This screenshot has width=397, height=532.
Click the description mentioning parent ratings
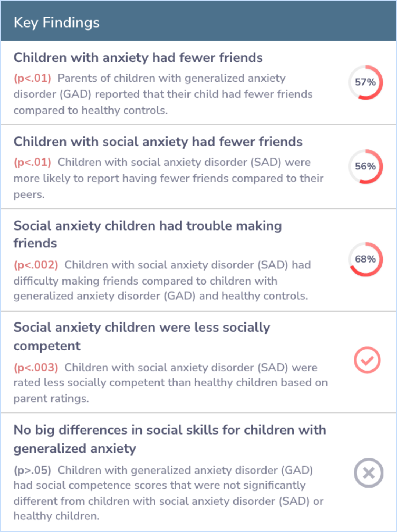coord(170,383)
